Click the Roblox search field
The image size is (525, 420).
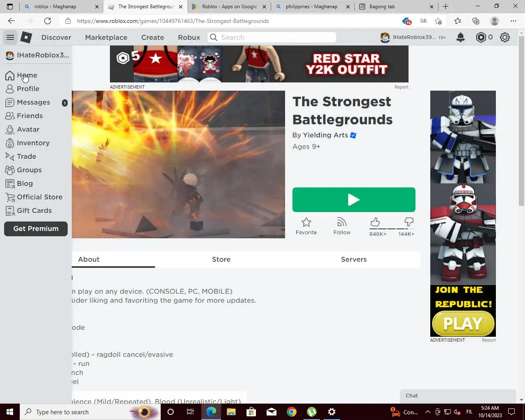272,37
